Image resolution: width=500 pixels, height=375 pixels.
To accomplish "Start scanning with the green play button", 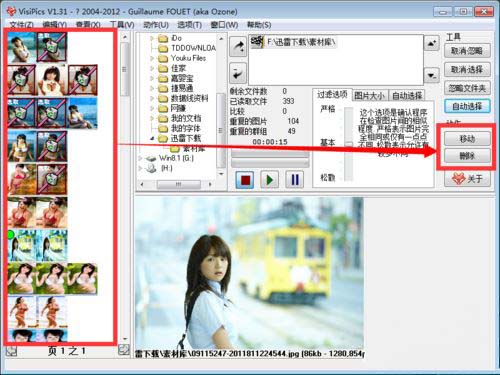I will (269, 180).
